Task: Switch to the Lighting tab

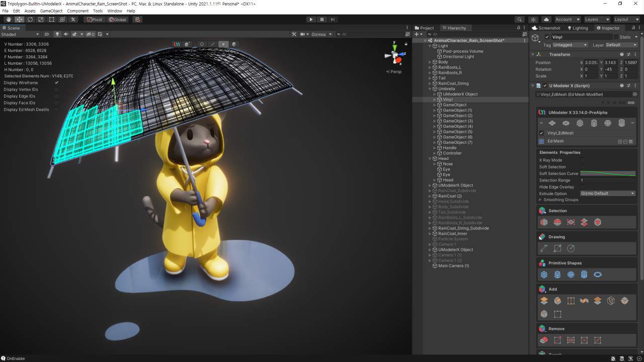Action: 577,28
